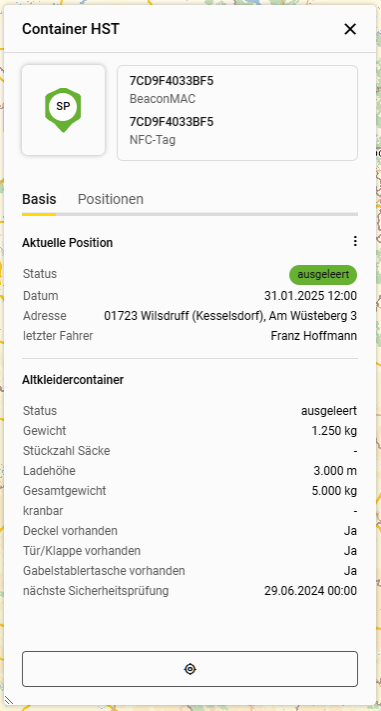Click the Ladehöhe value 3.000 m
Viewport: 381px width, 711px height.
[x=335, y=471]
